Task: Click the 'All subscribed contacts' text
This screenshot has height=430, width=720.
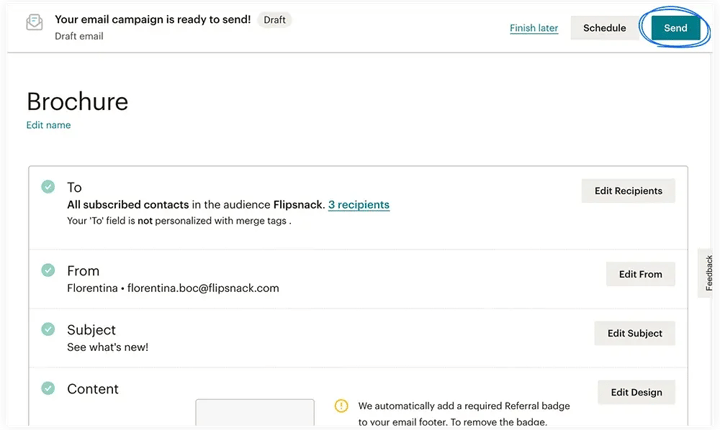Action: pos(128,204)
